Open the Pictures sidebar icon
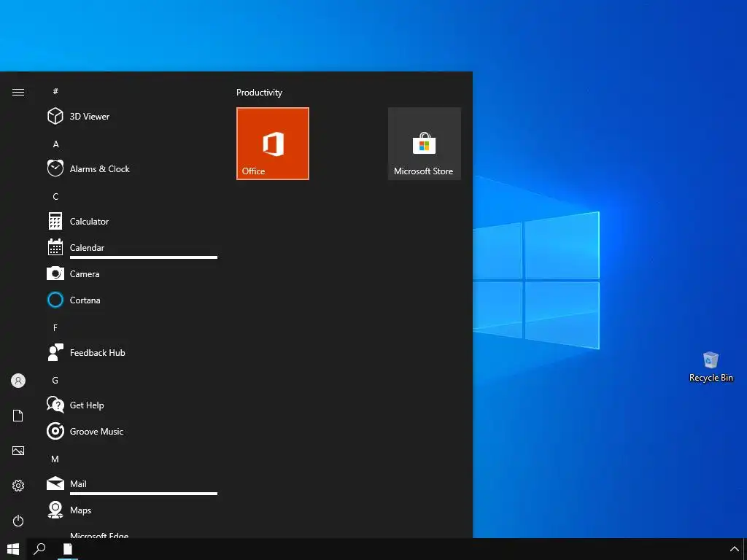The height and width of the screenshot is (560, 747). coord(18,451)
